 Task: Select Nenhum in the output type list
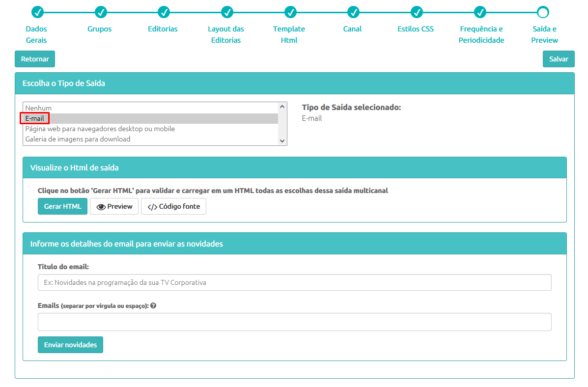click(150, 108)
